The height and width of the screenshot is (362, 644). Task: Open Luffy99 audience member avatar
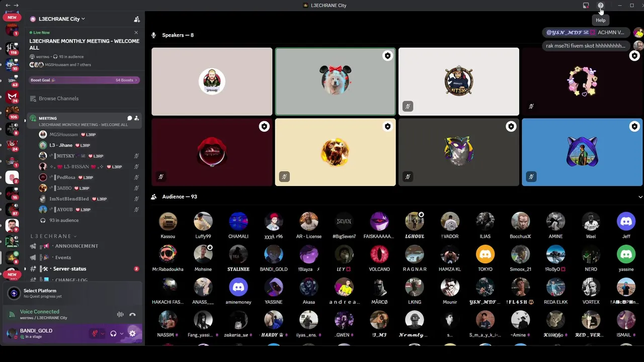click(203, 221)
